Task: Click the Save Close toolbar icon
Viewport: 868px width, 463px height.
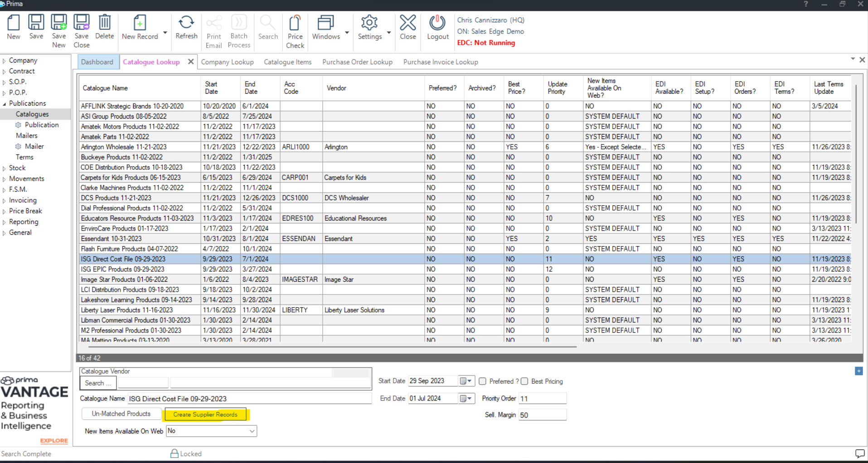Action: click(x=82, y=23)
